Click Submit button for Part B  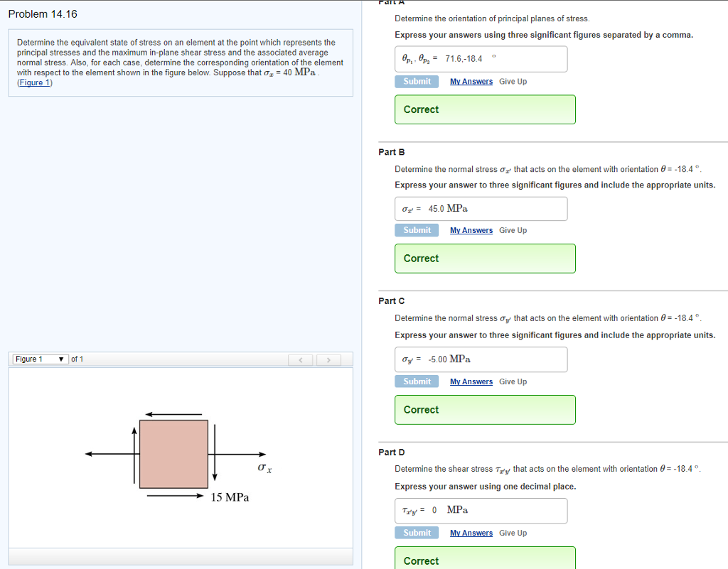[x=417, y=230]
